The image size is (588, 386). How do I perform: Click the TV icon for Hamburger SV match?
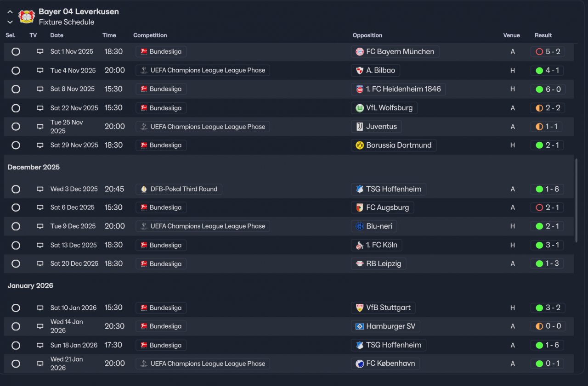[40, 326]
